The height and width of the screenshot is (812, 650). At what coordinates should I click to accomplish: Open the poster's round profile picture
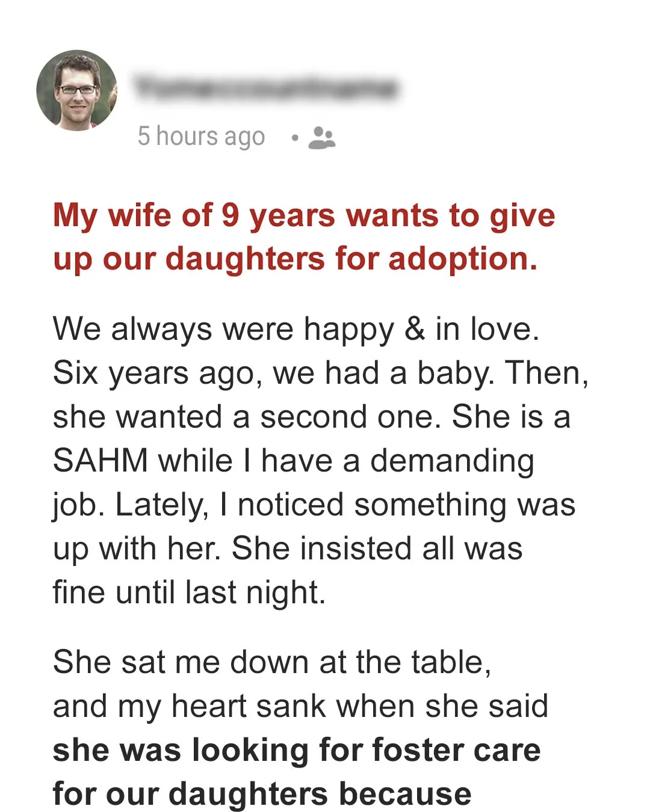(x=76, y=90)
